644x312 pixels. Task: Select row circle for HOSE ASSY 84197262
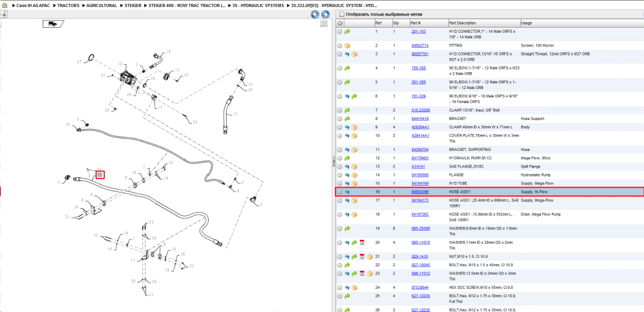339,215
